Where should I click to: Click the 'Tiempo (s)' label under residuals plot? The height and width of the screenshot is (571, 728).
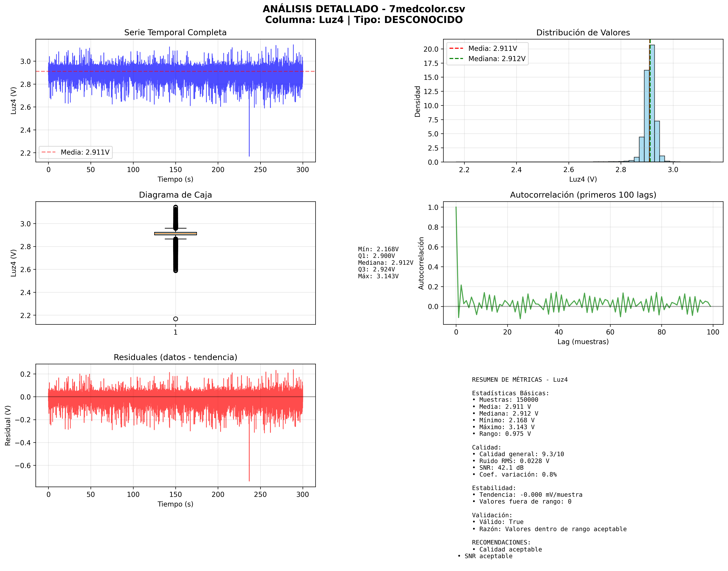pyautogui.click(x=175, y=504)
